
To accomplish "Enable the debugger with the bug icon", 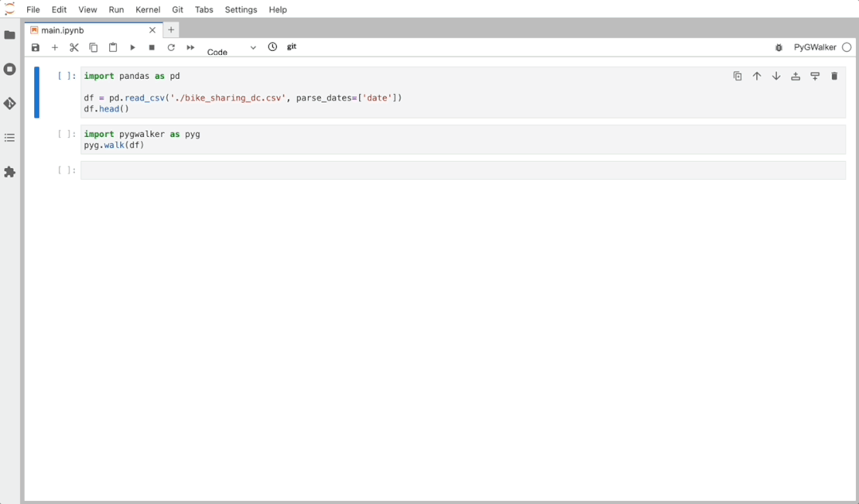I will click(x=779, y=48).
